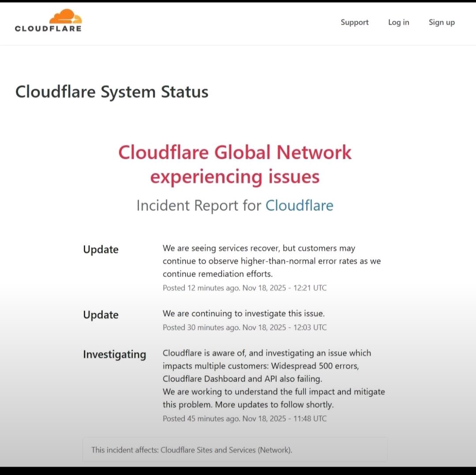Click the first Update label
This screenshot has width=476, height=475.
click(x=101, y=250)
